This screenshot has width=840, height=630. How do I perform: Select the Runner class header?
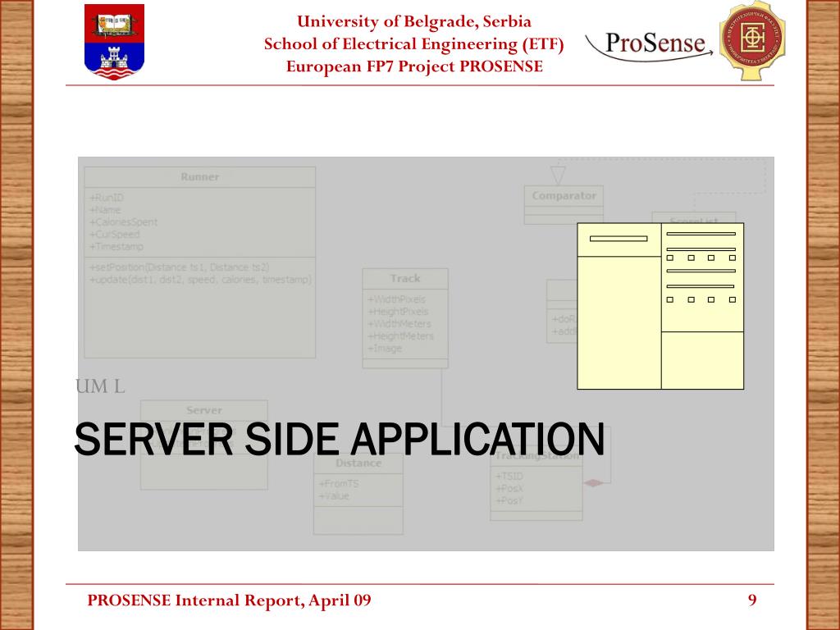[x=200, y=177]
